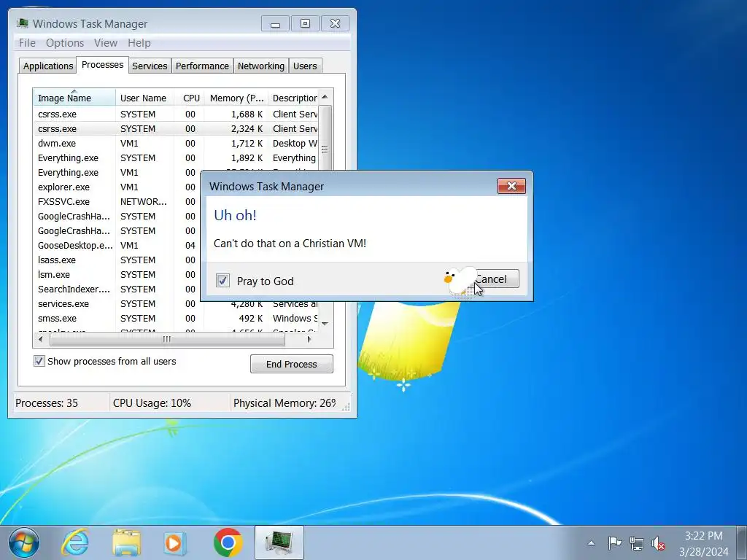Select the Task Manager taskbar button
Viewport: 747px width, 560px height.
(279, 542)
